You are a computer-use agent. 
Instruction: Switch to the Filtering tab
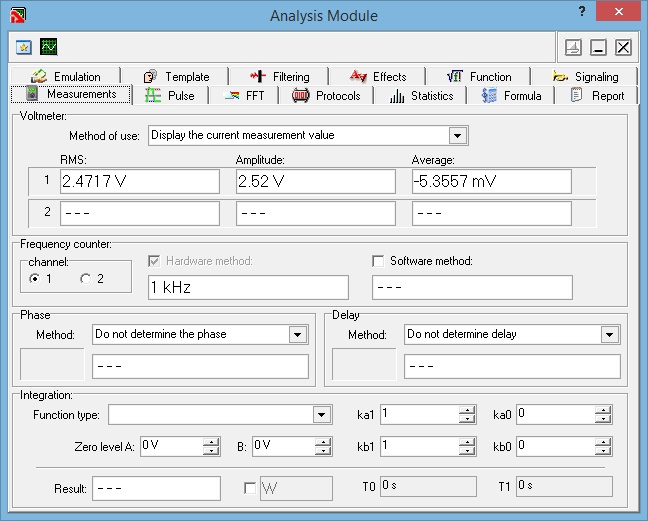click(x=280, y=76)
